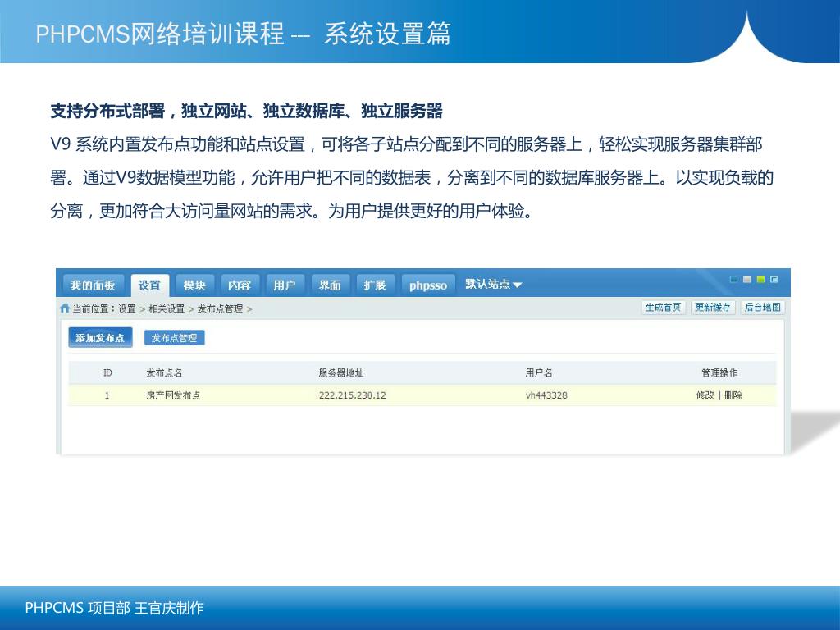Image resolution: width=840 pixels, height=630 pixels.
Task: Click the 后台地图 button
Action: click(x=762, y=308)
